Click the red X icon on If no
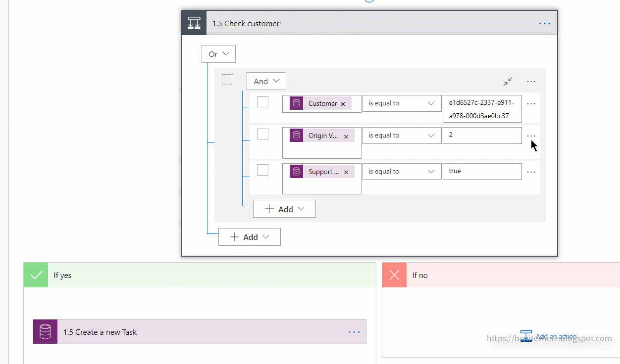620x364 pixels. pos(394,274)
